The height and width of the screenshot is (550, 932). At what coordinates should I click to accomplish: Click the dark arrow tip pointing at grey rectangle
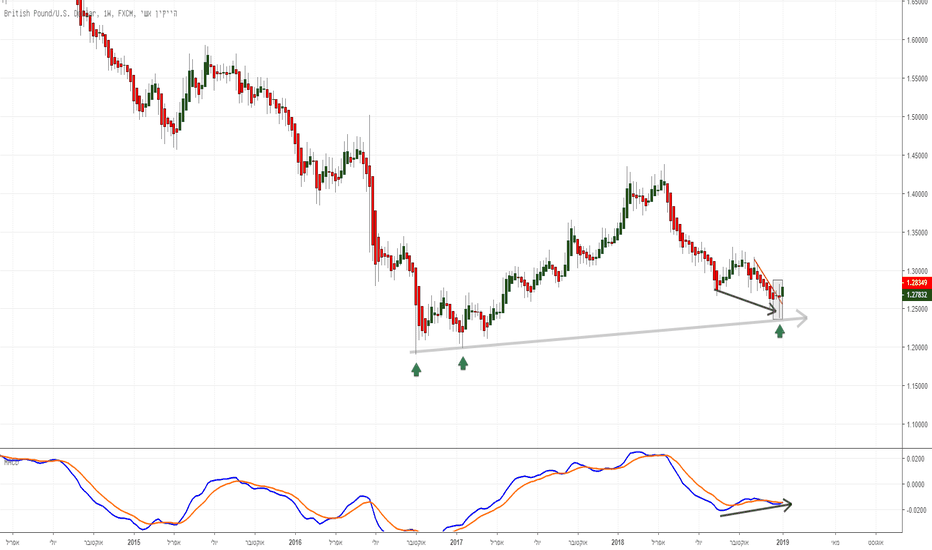(773, 310)
